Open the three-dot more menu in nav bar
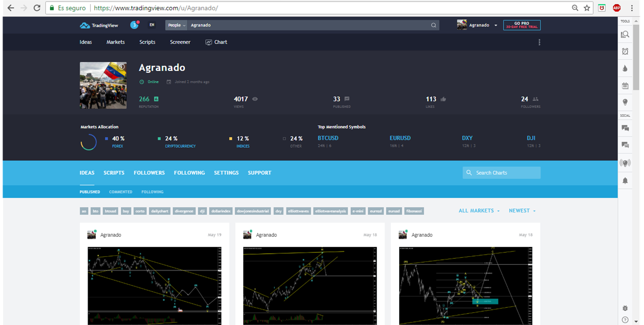Viewport: 644px width, 325px height. tap(539, 42)
